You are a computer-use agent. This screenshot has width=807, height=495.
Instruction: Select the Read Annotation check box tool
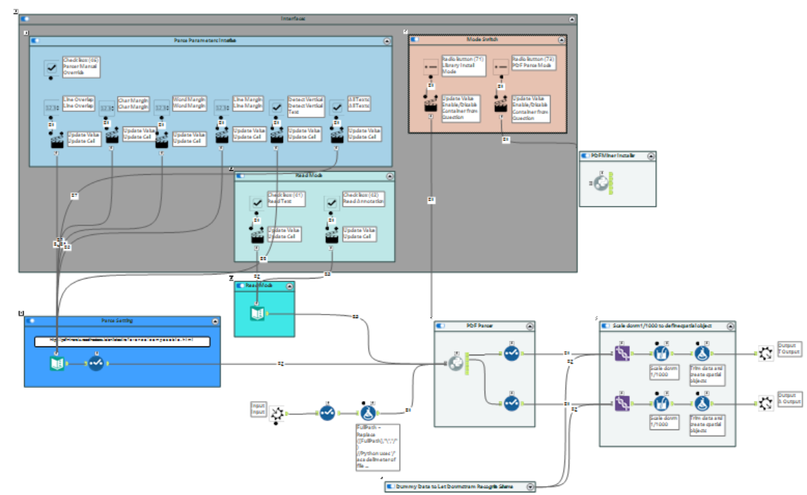point(331,203)
